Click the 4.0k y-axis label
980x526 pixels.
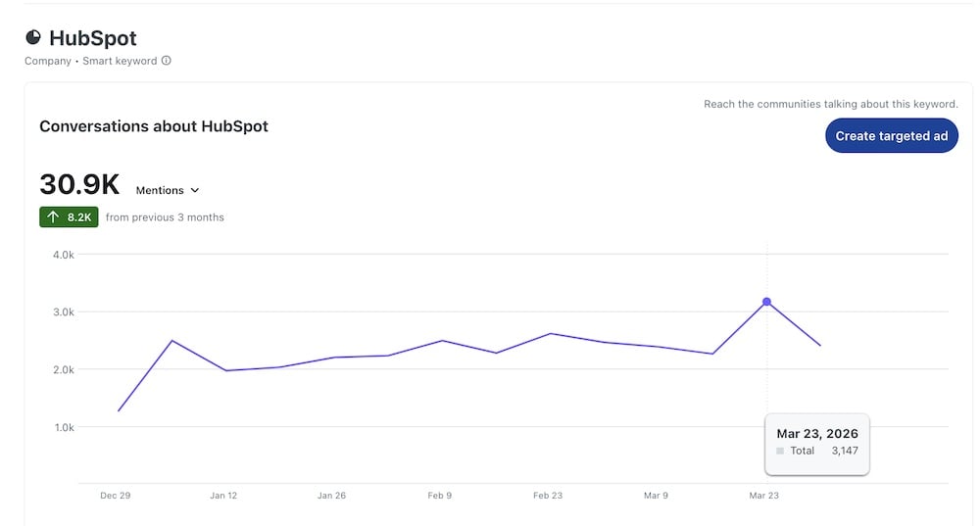(x=63, y=255)
